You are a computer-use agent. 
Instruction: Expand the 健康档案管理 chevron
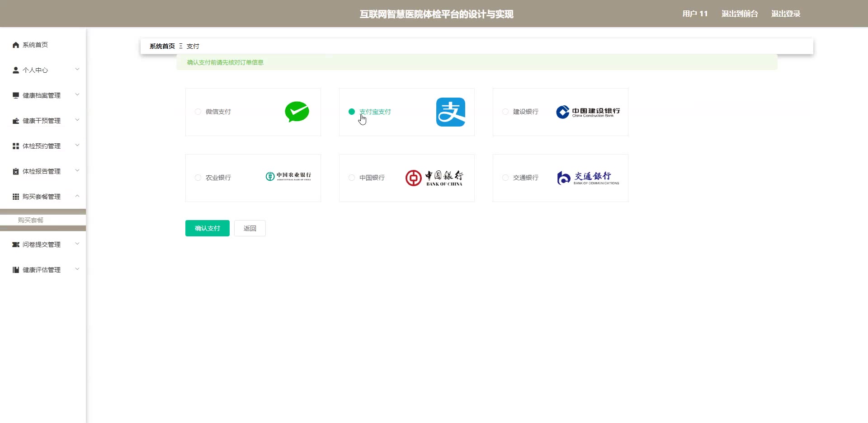[77, 94]
